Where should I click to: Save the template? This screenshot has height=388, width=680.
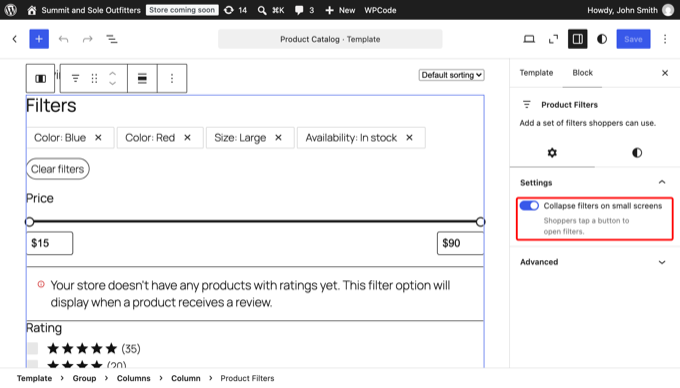pos(633,39)
